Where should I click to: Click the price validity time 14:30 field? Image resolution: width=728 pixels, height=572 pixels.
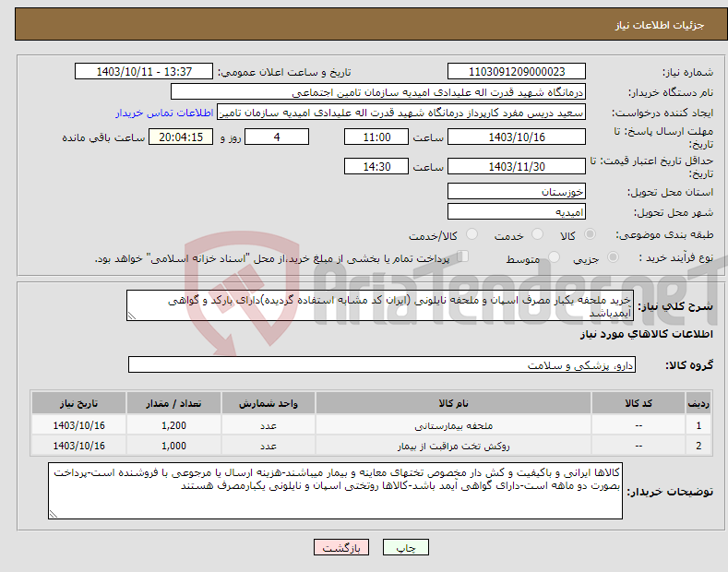click(x=376, y=166)
